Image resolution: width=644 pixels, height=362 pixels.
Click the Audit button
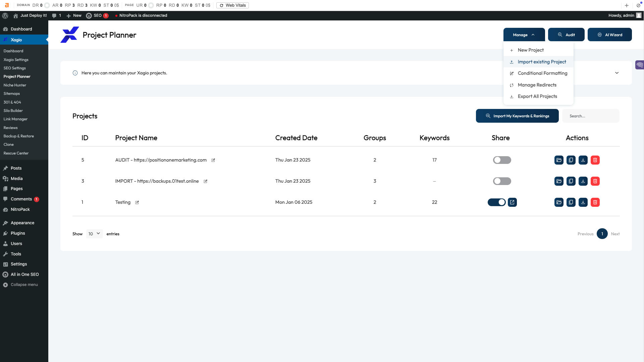pos(566,35)
